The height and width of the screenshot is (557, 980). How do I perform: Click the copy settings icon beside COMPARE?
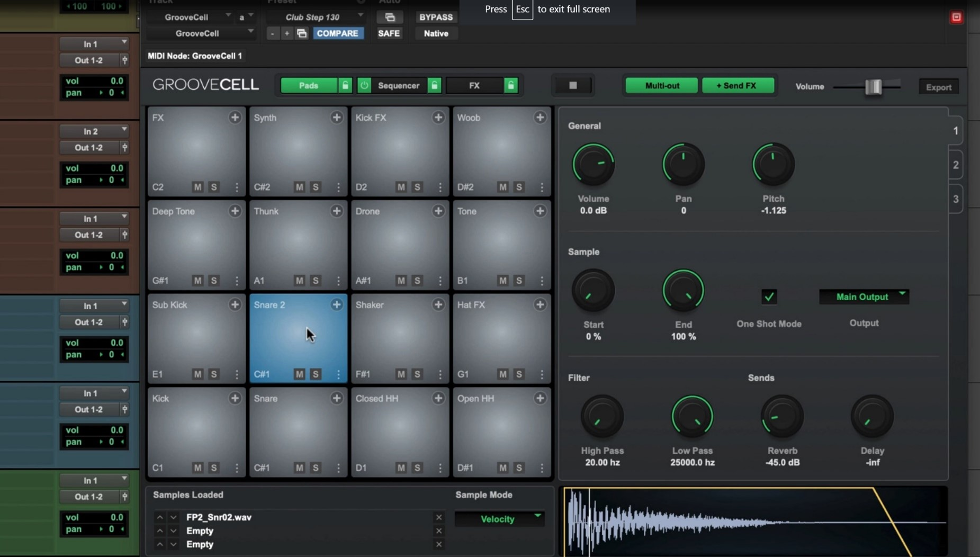point(302,33)
